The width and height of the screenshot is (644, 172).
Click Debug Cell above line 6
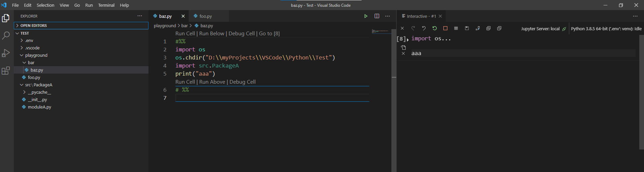point(242,82)
